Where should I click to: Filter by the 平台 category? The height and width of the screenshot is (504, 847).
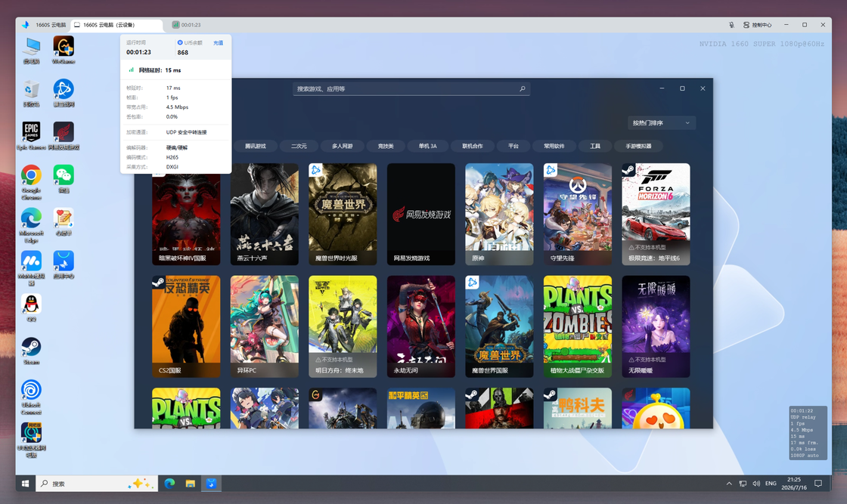(513, 147)
